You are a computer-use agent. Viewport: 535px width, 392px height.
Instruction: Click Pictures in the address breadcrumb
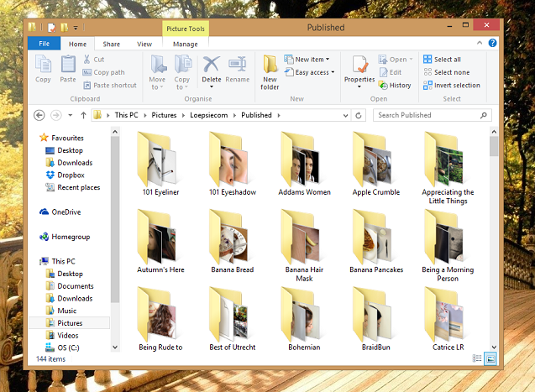pos(164,115)
